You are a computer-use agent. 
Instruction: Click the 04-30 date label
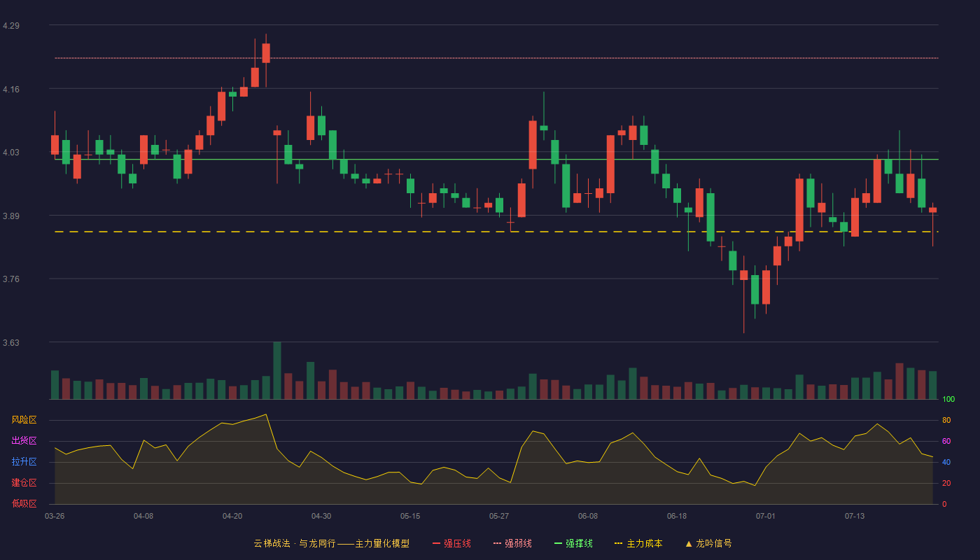point(321,516)
